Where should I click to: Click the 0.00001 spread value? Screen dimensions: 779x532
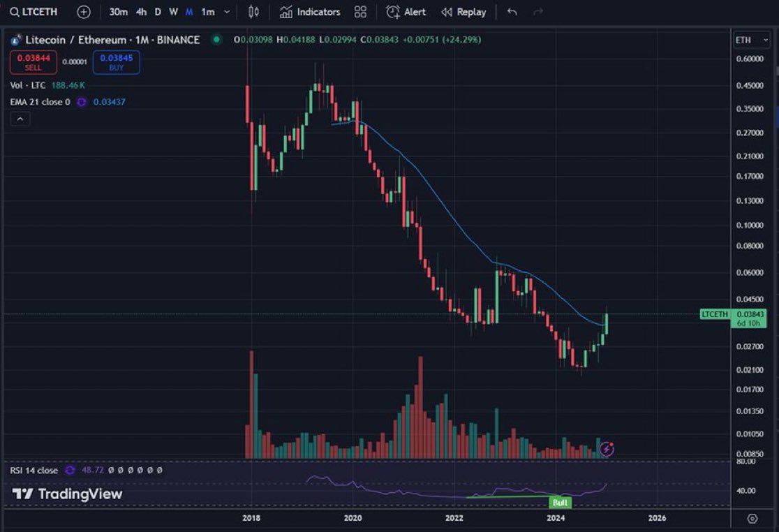pyautogui.click(x=75, y=61)
